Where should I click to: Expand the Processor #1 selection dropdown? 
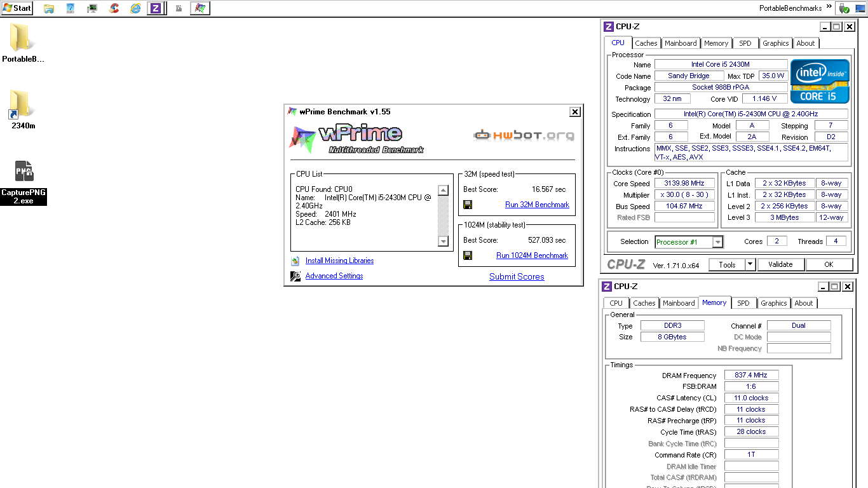pos(717,242)
